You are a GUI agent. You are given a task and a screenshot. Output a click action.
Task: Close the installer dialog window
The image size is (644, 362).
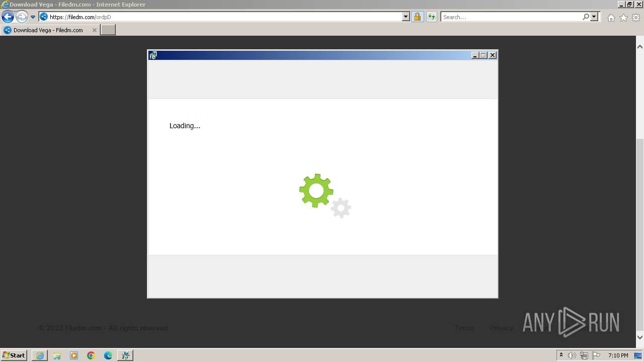[493, 55]
